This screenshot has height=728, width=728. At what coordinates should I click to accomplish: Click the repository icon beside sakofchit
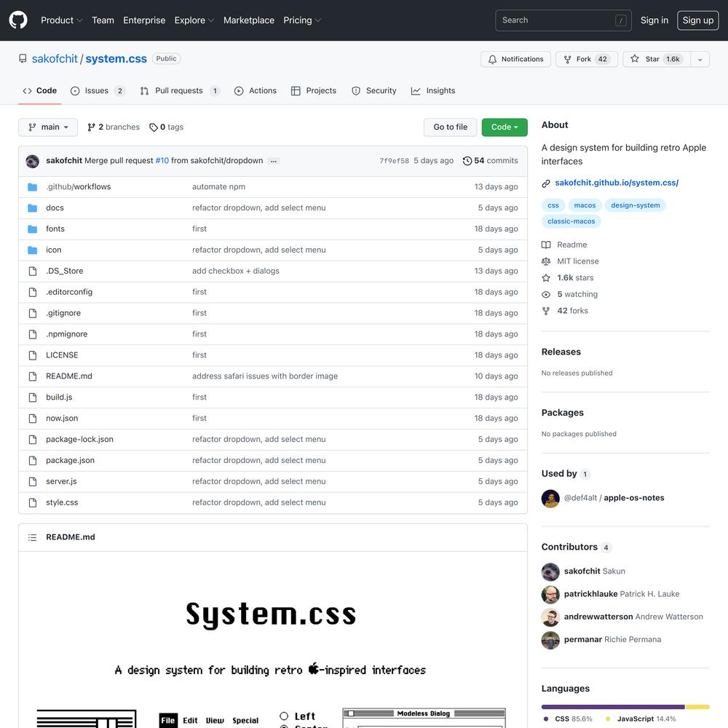click(23, 58)
